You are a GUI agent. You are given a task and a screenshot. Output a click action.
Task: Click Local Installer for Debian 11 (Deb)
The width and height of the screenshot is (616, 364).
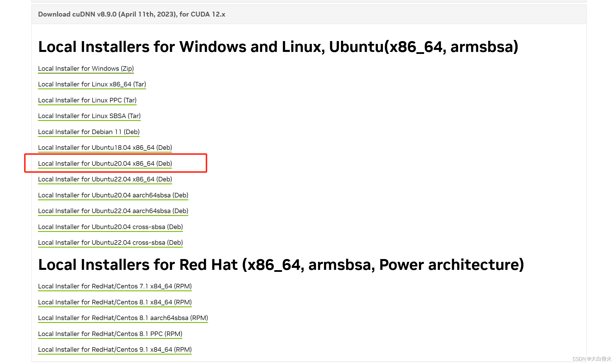tap(89, 132)
